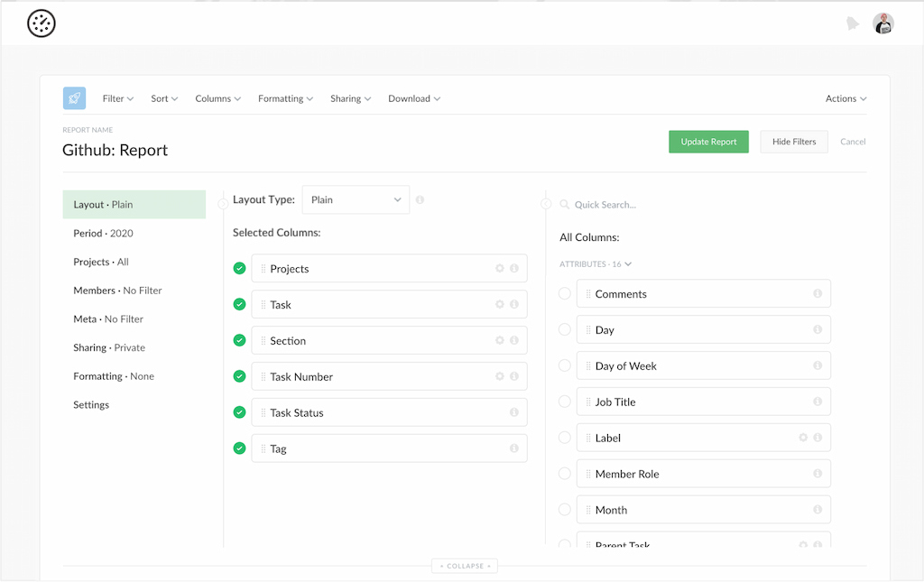View info icon on the Comments attribute
924x582 pixels.
(x=818, y=293)
